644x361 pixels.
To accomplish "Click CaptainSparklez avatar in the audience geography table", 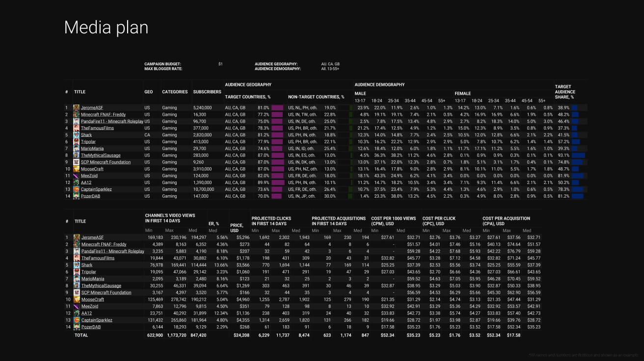I will coord(76,189).
